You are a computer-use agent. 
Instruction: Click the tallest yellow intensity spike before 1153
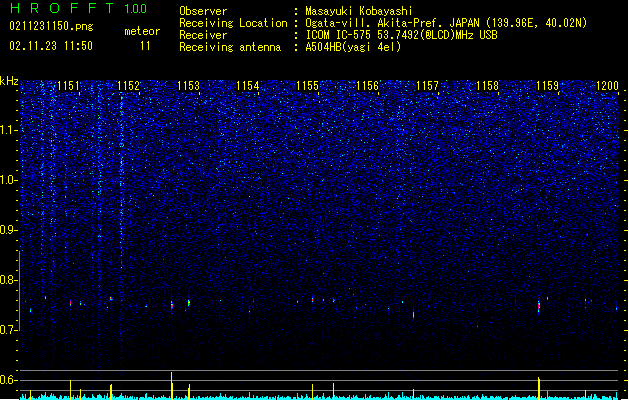172,386
